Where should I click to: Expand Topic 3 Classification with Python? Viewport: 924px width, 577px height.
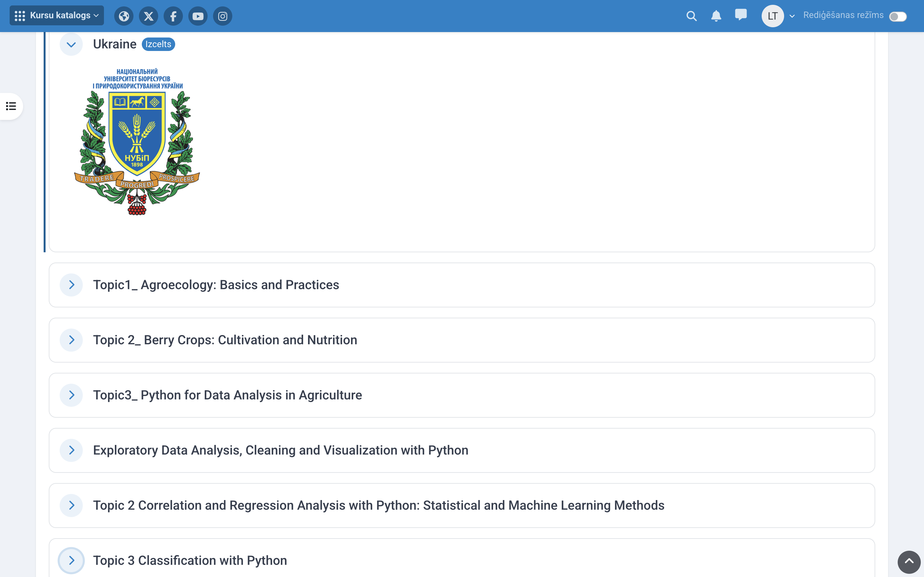tap(71, 560)
